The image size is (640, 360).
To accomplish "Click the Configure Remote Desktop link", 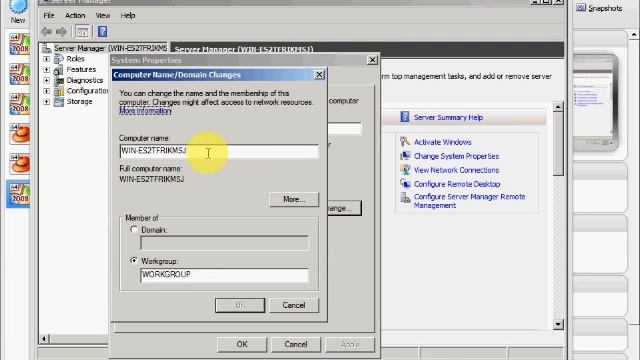I will click(x=457, y=184).
